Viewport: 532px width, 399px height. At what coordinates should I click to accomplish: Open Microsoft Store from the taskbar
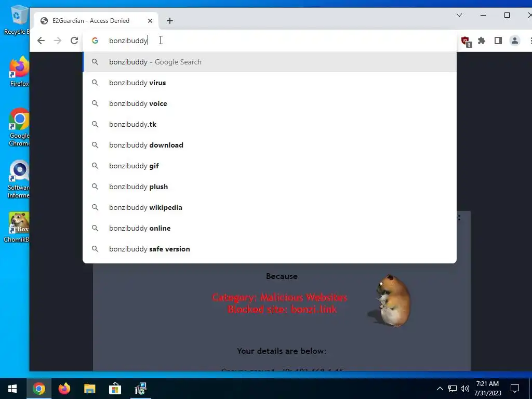115,389
